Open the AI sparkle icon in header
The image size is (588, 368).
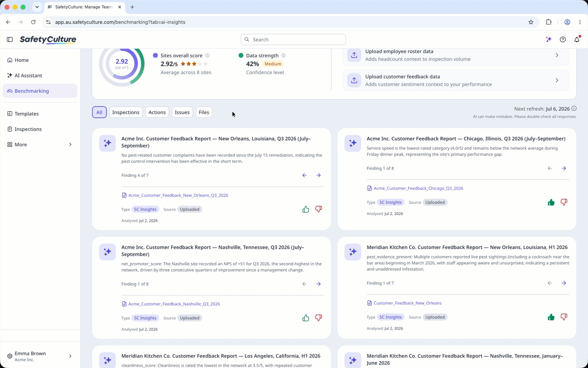549,40
